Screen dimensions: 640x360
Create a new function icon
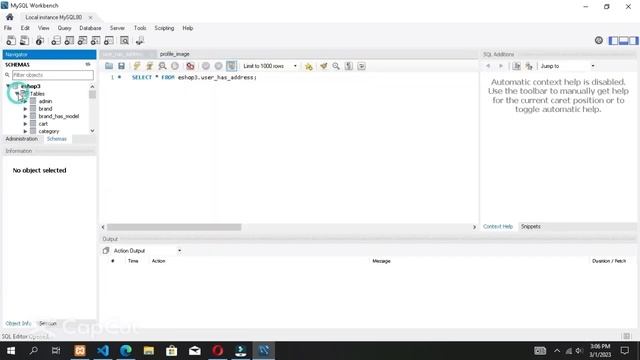point(109,40)
